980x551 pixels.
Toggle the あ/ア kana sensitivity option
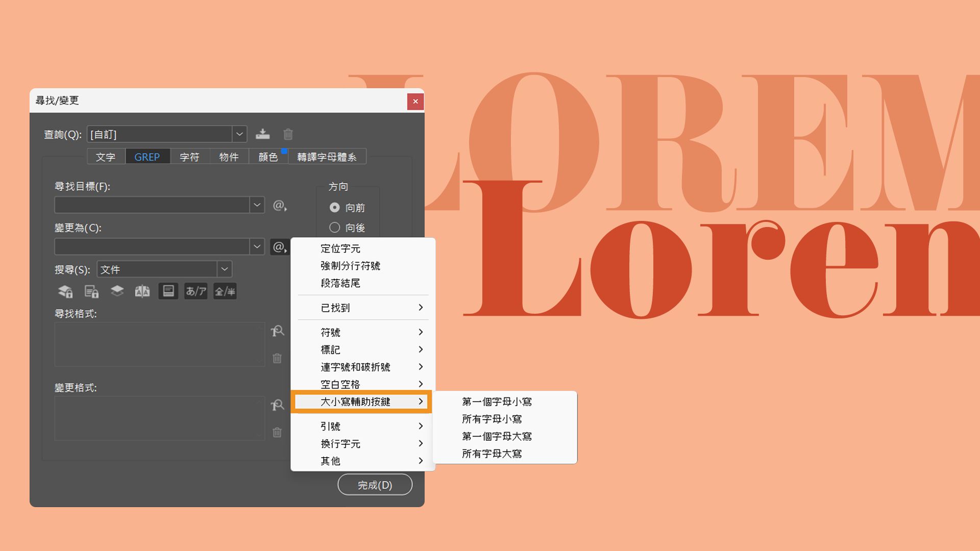195,291
